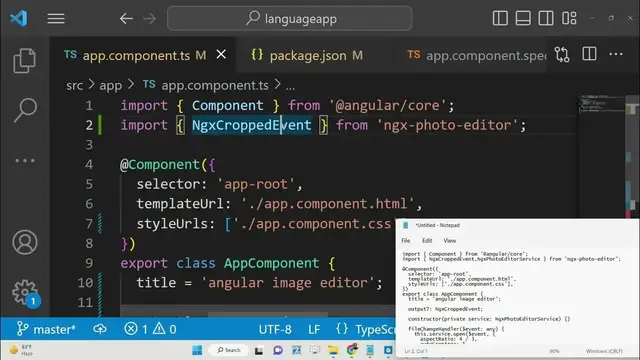Open the Edit menu in Notepad
The image size is (640, 360).
[x=427, y=241]
